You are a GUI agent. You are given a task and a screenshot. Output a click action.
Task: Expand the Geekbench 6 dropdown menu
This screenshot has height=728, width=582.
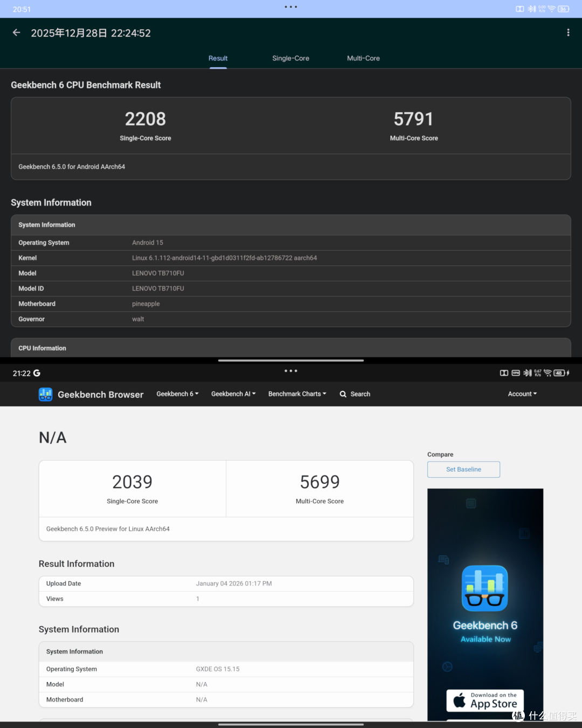point(177,394)
